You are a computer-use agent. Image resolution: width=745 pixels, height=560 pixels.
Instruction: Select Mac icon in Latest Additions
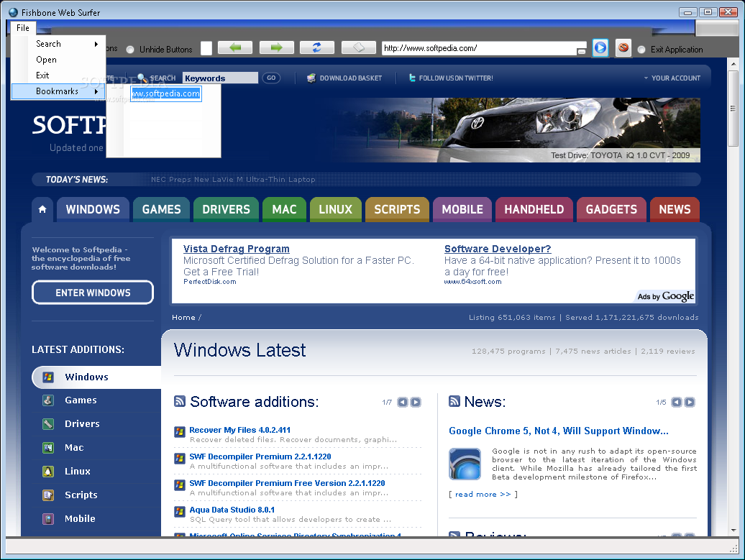click(x=48, y=447)
